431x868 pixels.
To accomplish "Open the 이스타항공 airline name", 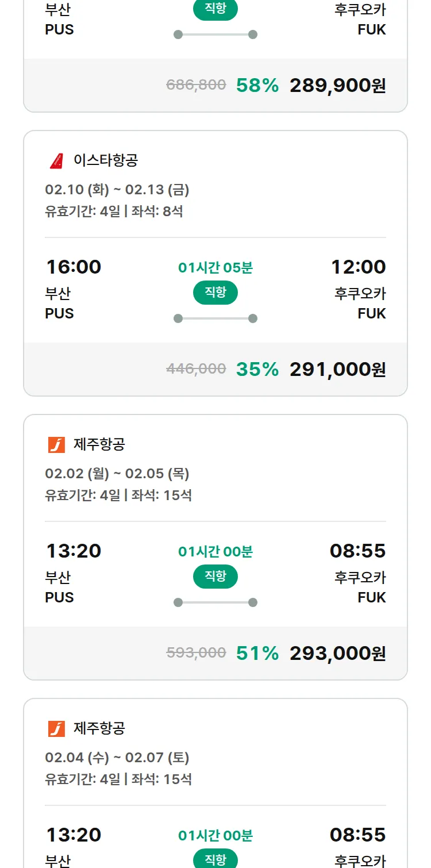I will click(106, 160).
